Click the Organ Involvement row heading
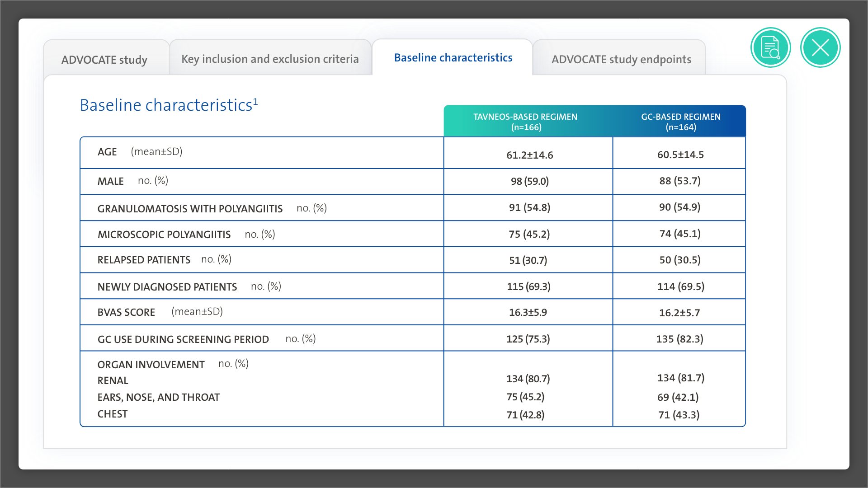The image size is (868, 488). (x=151, y=365)
